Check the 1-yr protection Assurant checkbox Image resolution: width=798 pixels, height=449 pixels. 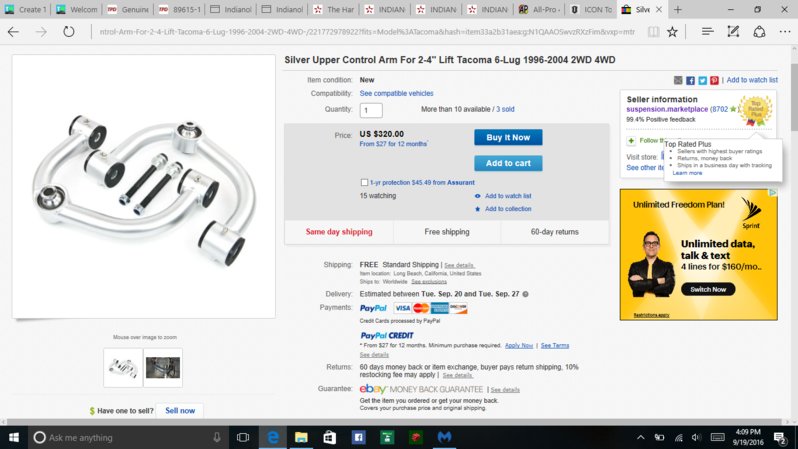pos(364,182)
